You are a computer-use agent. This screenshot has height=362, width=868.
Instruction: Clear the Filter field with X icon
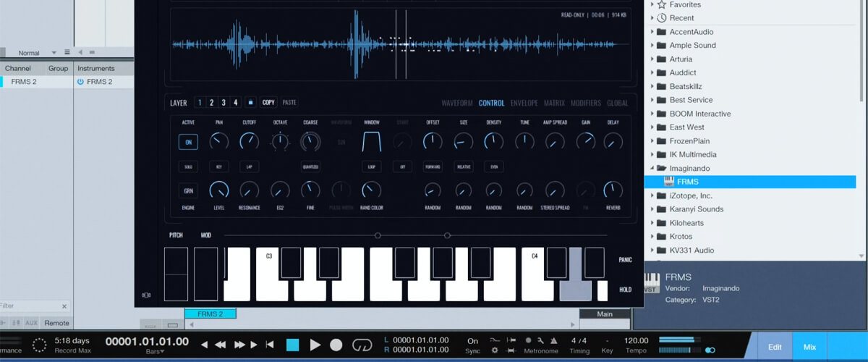coord(64,306)
